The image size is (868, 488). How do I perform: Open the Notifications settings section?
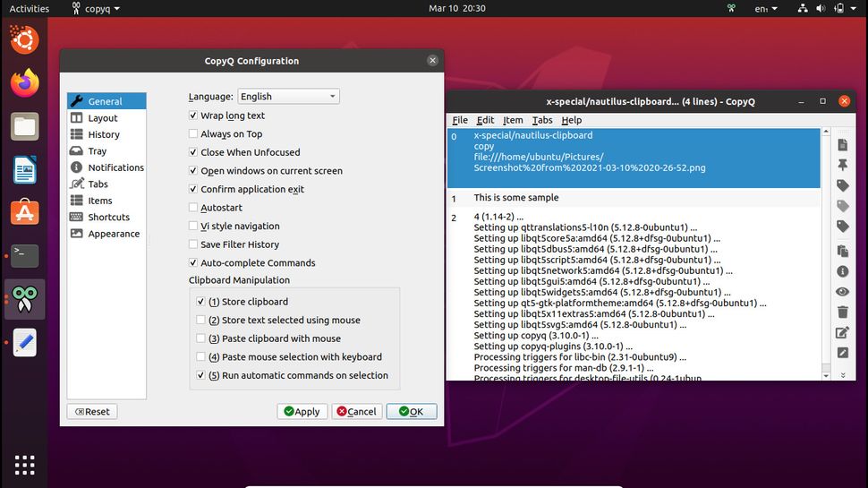106,167
